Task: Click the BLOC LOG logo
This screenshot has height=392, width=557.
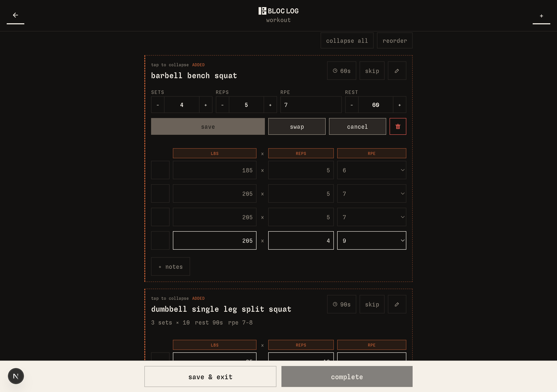Action: click(278, 11)
